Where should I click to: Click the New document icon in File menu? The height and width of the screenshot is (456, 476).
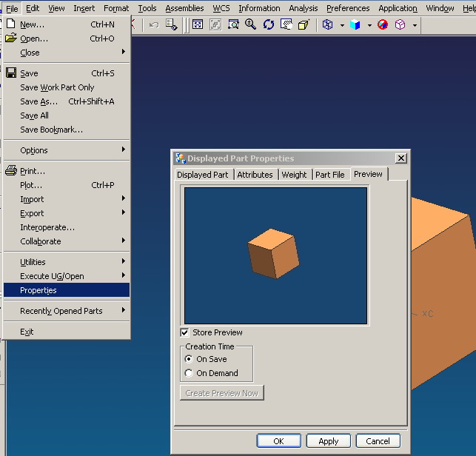click(11, 24)
